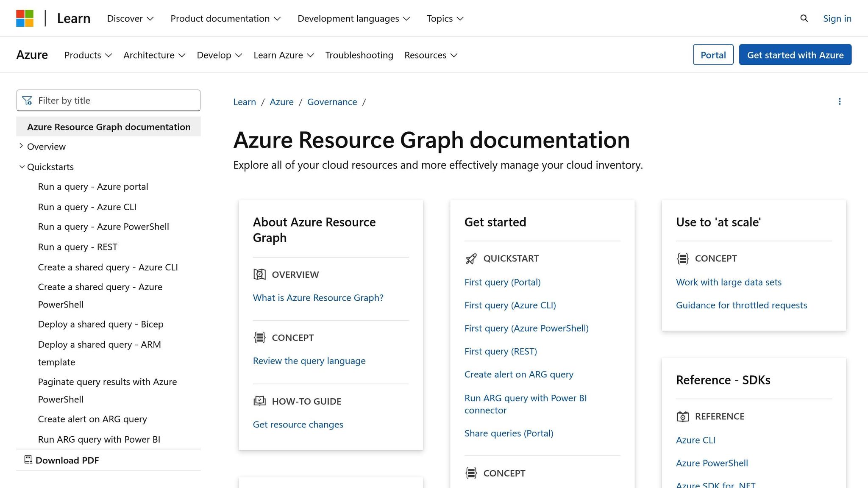Open Create alert on ARG query in sidebar
This screenshot has height=488, width=868.
pos(92,419)
